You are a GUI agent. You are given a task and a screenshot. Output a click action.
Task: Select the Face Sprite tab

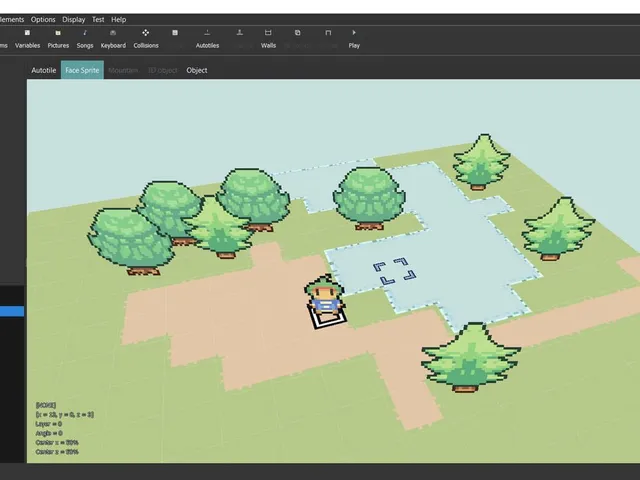point(82,70)
